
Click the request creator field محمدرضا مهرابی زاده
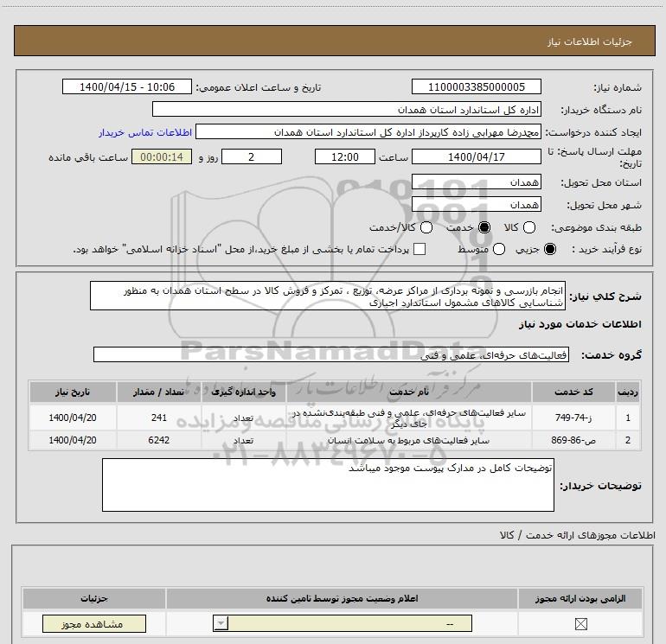coord(368,132)
